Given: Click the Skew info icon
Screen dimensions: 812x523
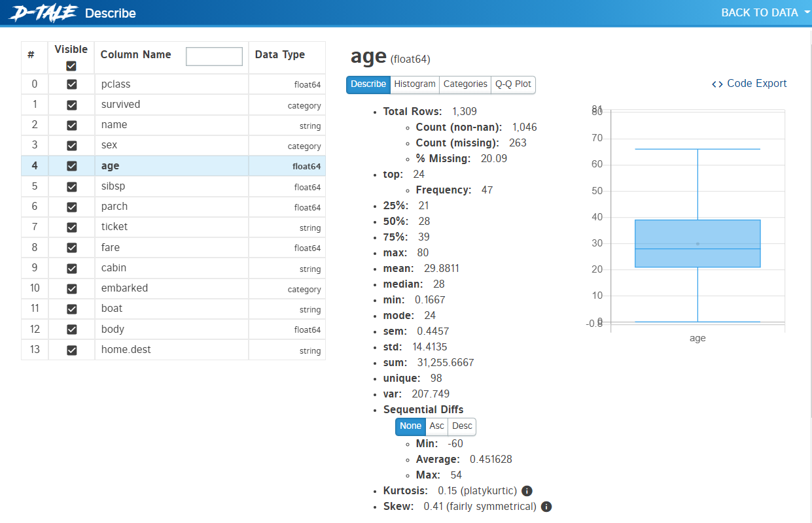Looking at the screenshot, I should 546,507.
